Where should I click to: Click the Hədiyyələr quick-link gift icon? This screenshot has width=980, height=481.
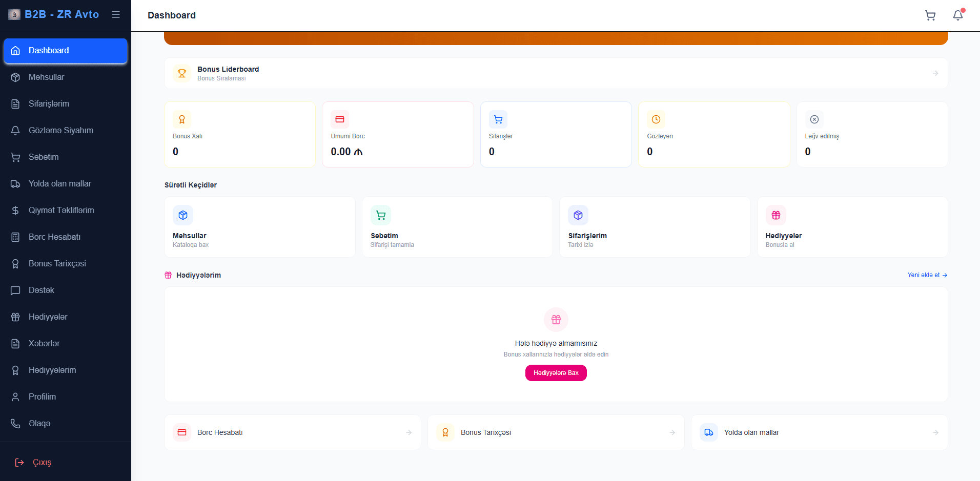[x=776, y=215]
